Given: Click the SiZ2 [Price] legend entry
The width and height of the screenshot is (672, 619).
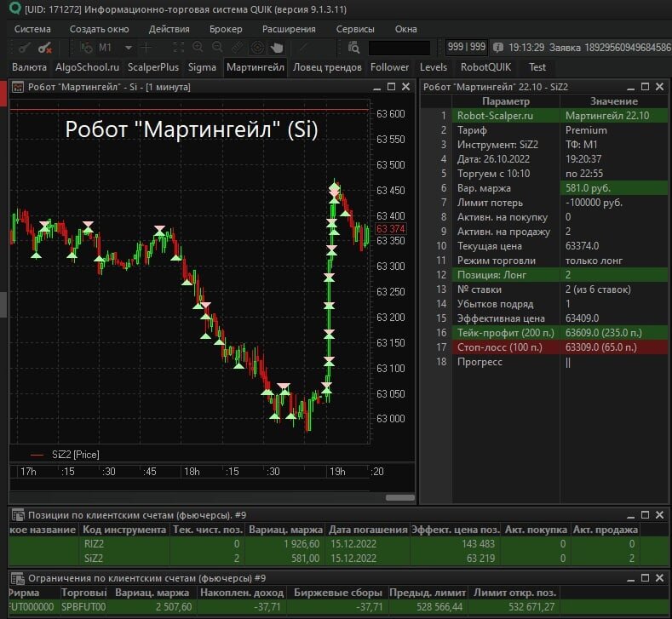Looking at the screenshot, I should 64,455.
